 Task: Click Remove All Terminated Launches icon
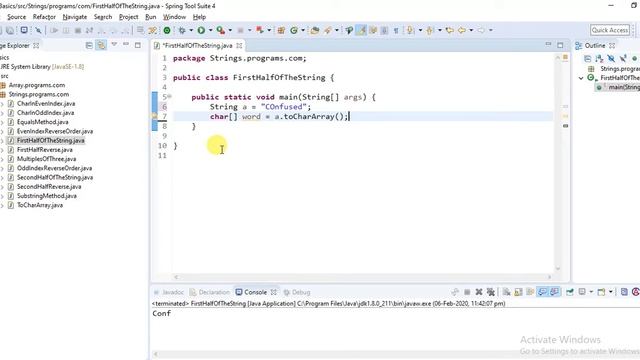pos(491,292)
